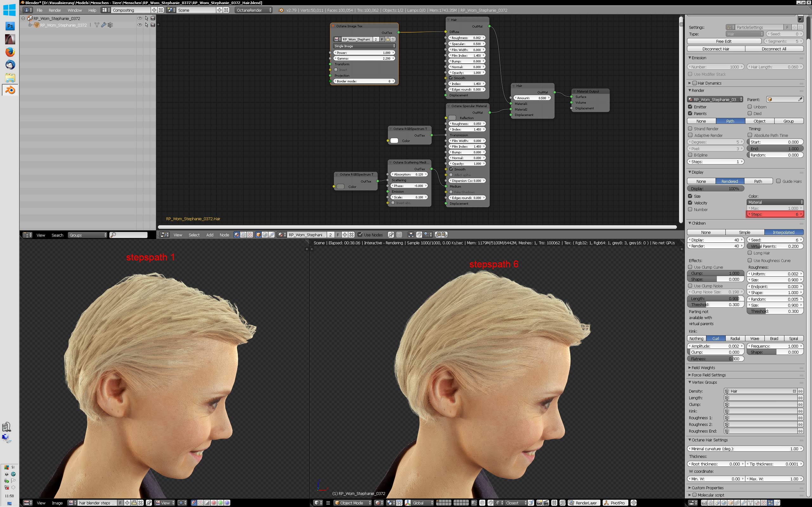Uncheck the Use Nodes checkbox
Image resolution: width=812 pixels, height=507 pixels.
point(360,235)
